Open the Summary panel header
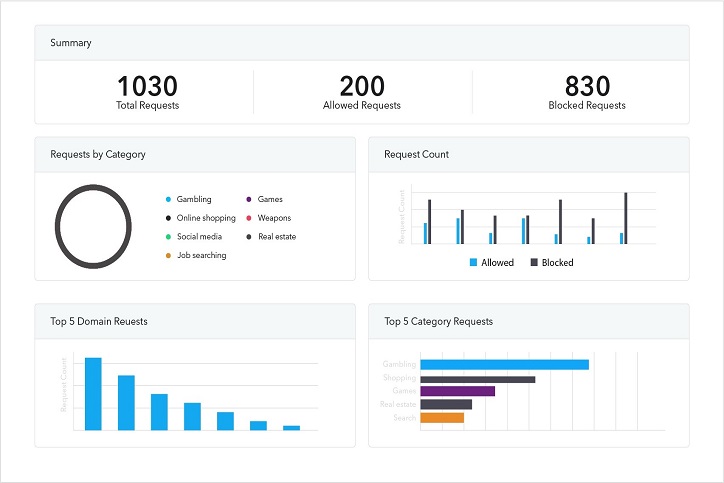Viewport: 724px width, 483px height. 71,43
